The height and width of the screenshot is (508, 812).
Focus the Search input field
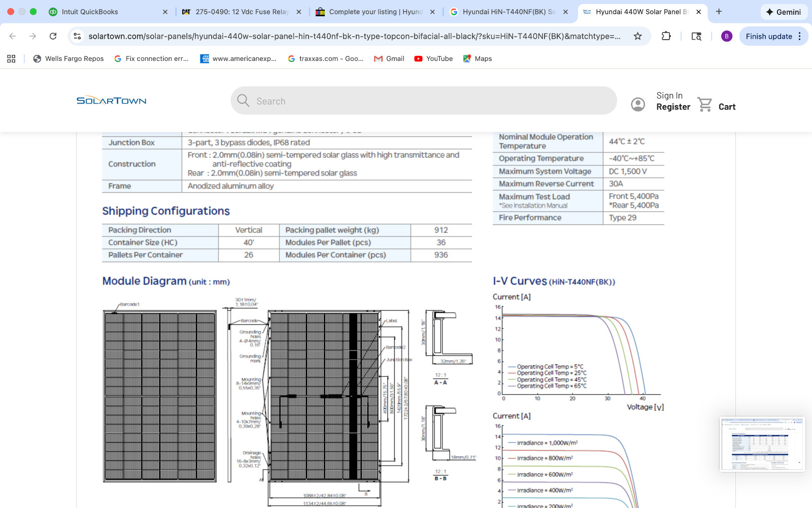[x=424, y=101]
